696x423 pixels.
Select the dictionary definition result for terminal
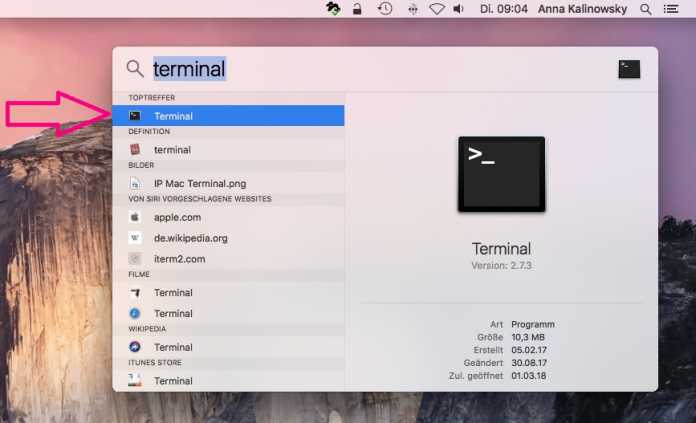172,150
